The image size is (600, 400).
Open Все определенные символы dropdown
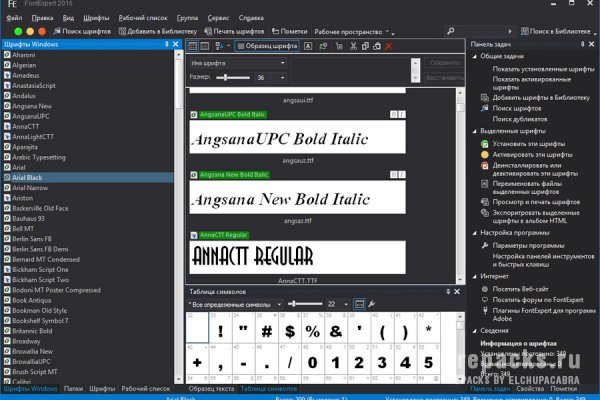click(x=235, y=304)
